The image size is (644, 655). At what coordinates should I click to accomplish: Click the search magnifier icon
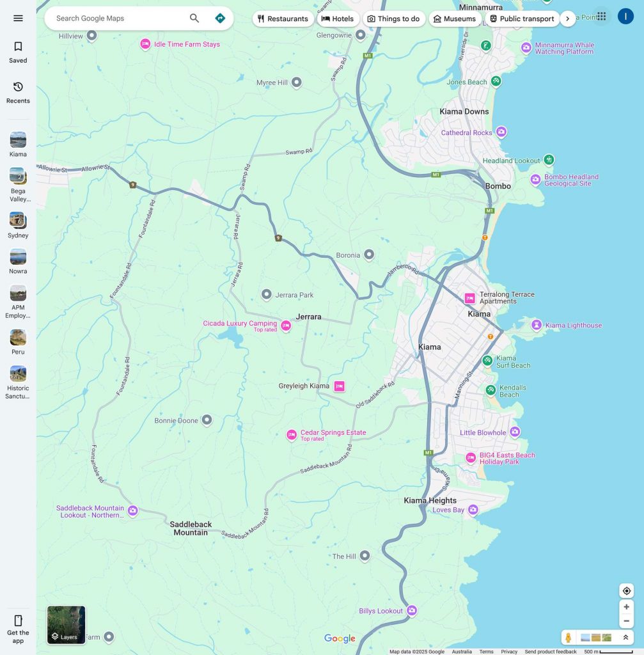(194, 18)
